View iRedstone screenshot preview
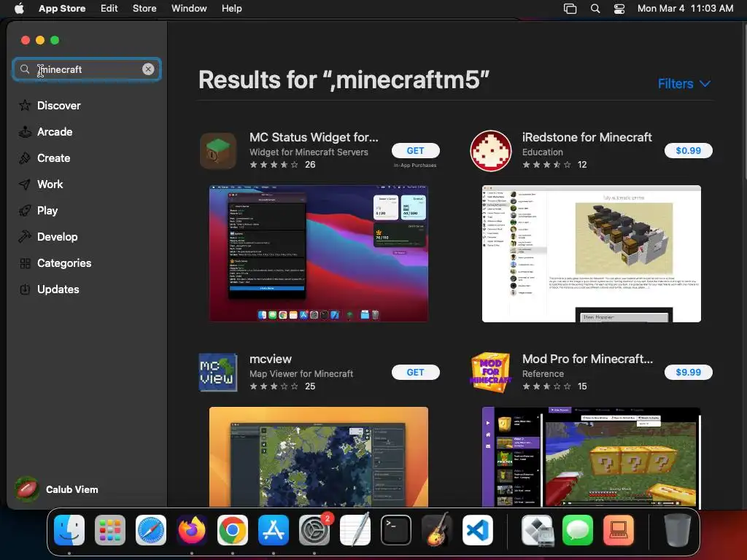747x560 pixels. pyautogui.click(x=591, y=254)
